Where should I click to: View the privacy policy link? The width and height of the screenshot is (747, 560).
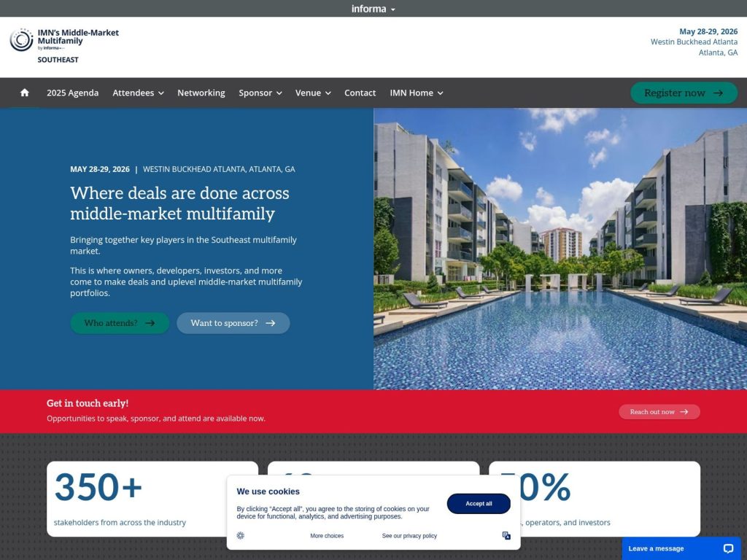(x=409, y=535)
